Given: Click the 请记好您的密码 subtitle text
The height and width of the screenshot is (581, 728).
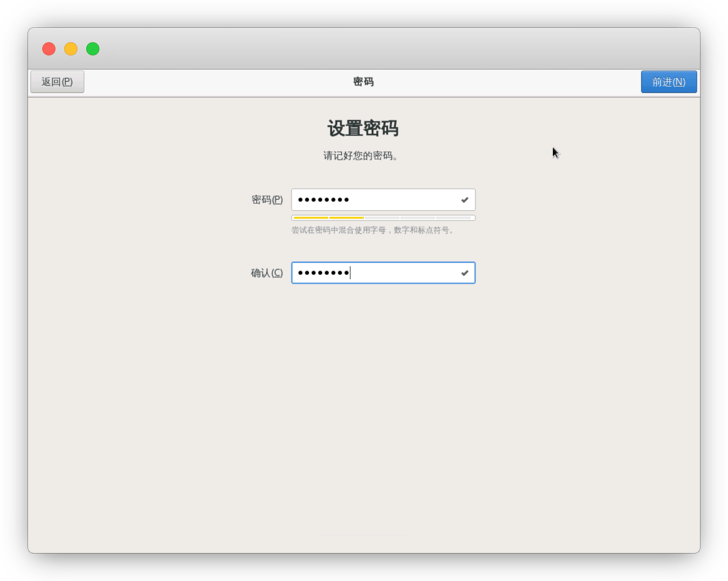Looking at the screenshot, I should pos(361,156).
